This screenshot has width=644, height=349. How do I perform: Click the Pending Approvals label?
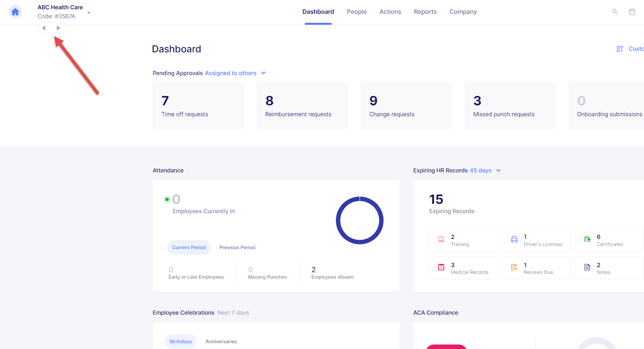click(x=178, y=73)
